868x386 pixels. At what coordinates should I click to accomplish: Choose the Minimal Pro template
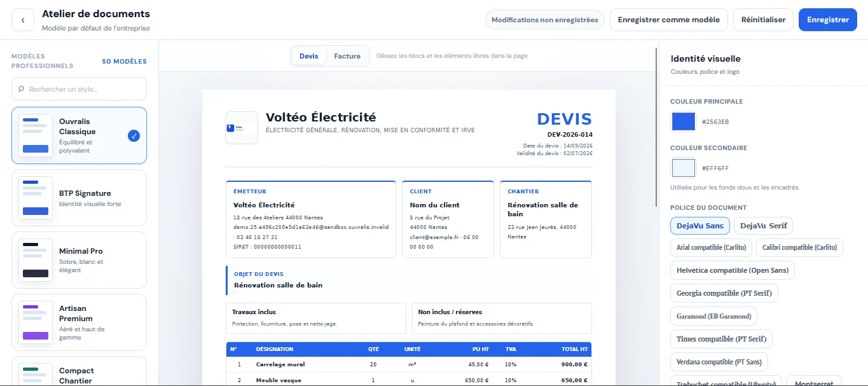79,260
